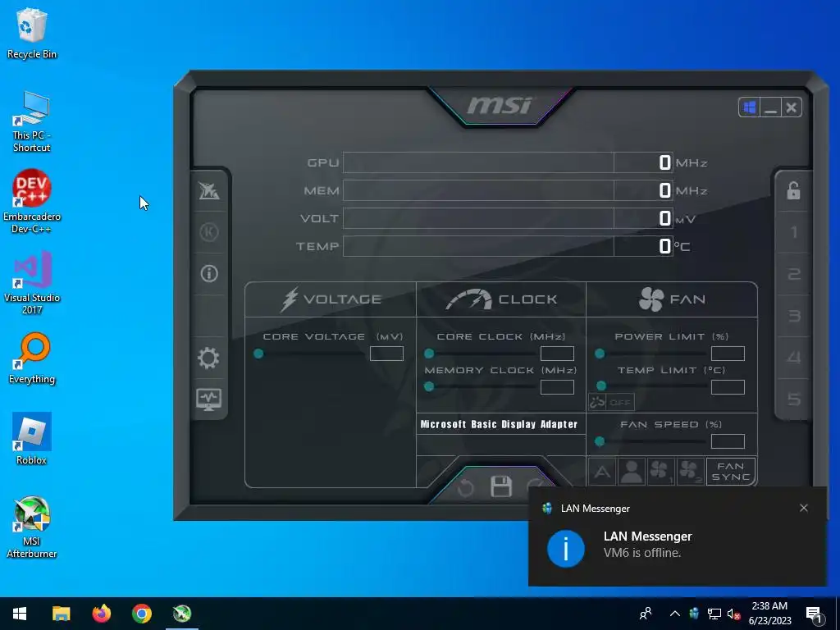Select profile slot 3
The height and width of the screenshot is (630, 840).
tap(793, 316)
